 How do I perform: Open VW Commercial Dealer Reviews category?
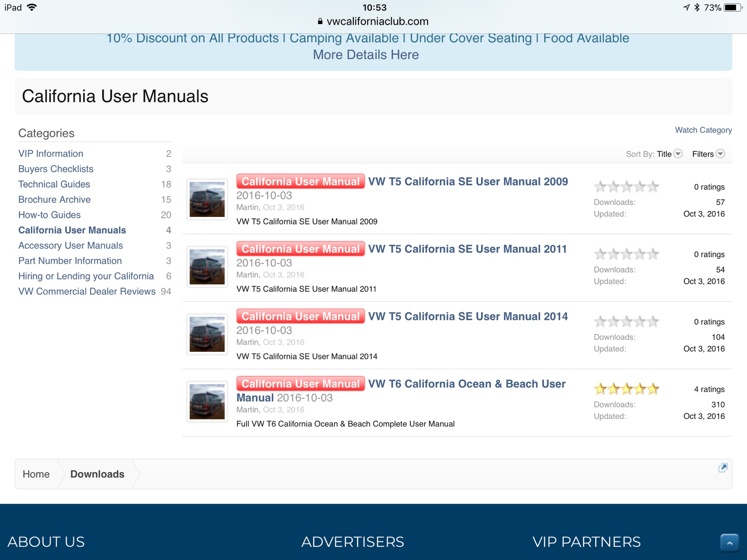point(87,291)
